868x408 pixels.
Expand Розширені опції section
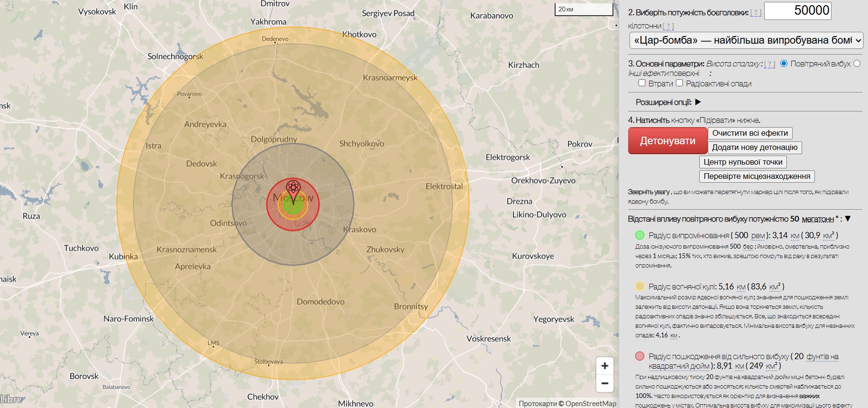(697, 102)
